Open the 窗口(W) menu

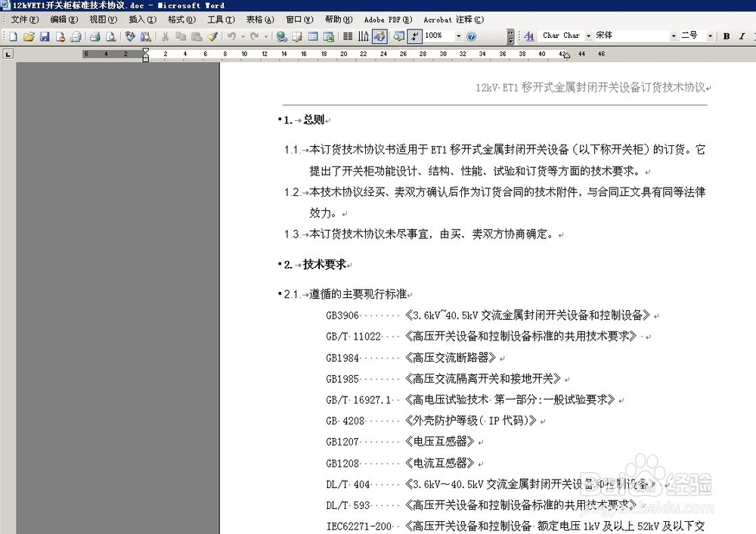click(299, 20)
